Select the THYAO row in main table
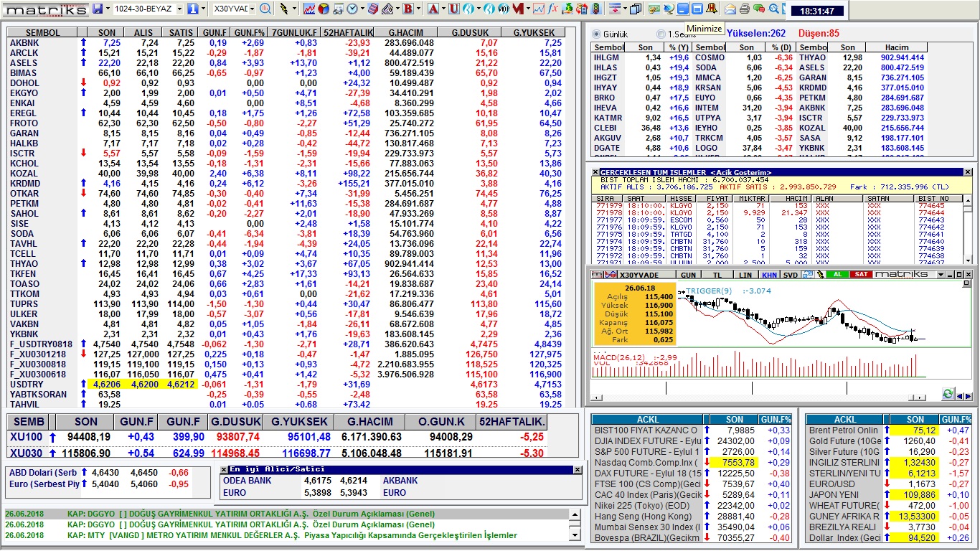The width and height of the screenshot is (980, 551). pyautogui.click(x=286, y=264)
